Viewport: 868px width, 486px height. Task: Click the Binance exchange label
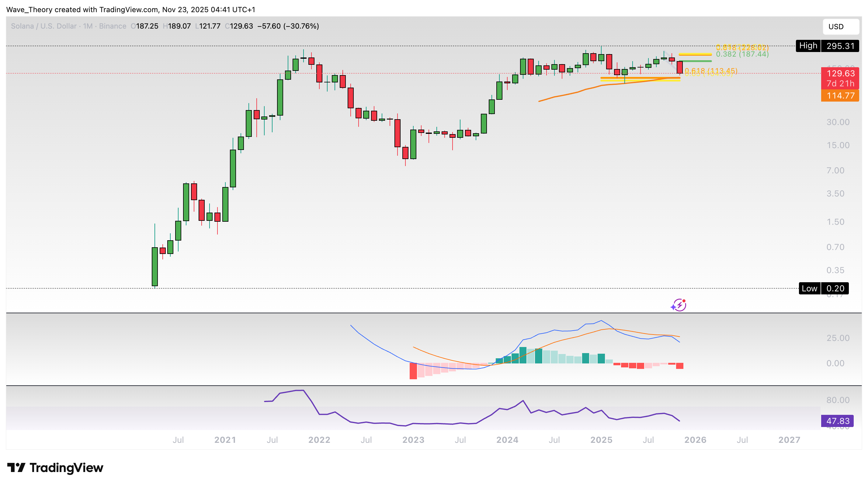[x=113, y=26]
